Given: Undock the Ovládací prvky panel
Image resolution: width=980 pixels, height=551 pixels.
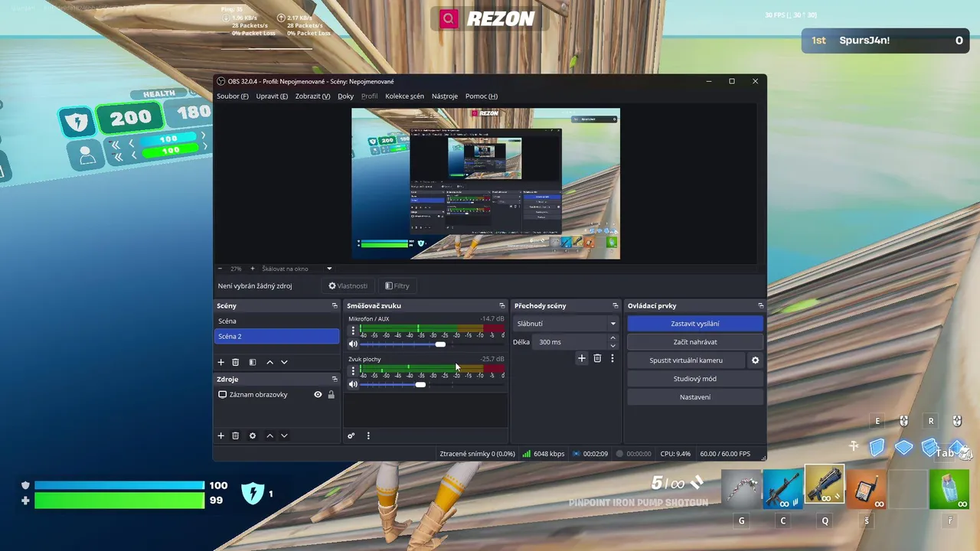Looking at the screenshot, I should coord(760,305).
